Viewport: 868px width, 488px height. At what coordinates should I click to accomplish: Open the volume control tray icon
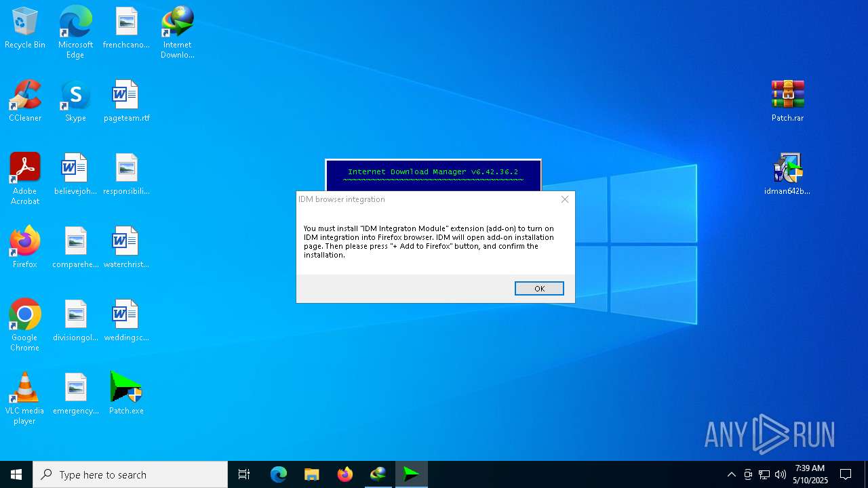(781, 474)
